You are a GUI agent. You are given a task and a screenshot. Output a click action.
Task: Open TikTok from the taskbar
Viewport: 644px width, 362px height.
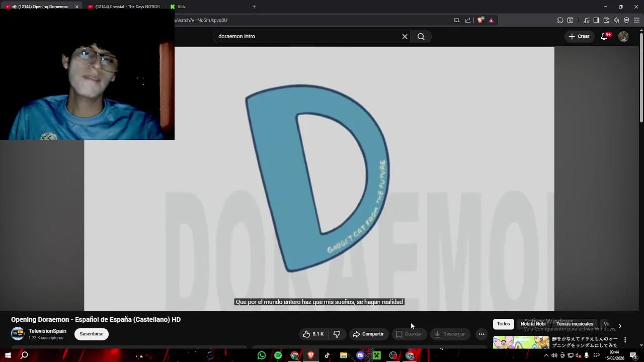click(x=327, y=355)
